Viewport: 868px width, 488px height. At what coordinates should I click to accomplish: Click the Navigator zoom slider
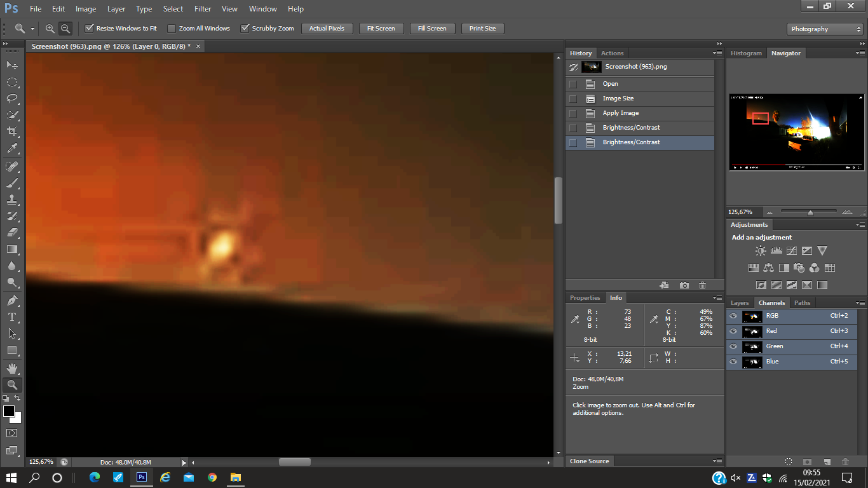[x=810, y=212]
